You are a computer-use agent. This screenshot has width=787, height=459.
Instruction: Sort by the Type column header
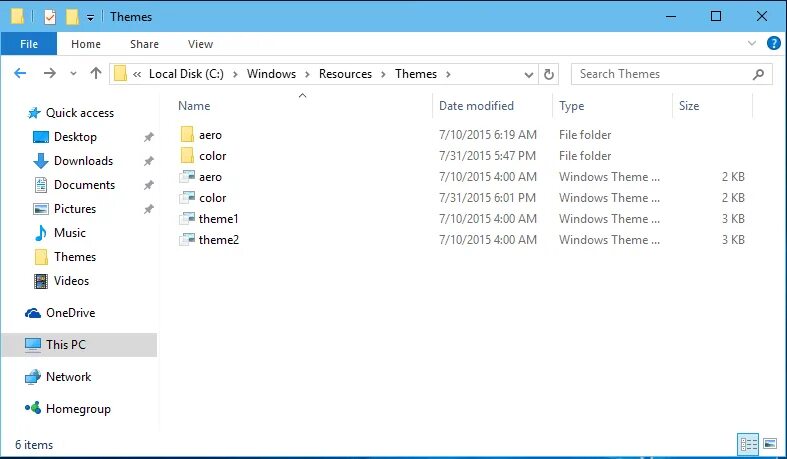(x=571, y=106)
